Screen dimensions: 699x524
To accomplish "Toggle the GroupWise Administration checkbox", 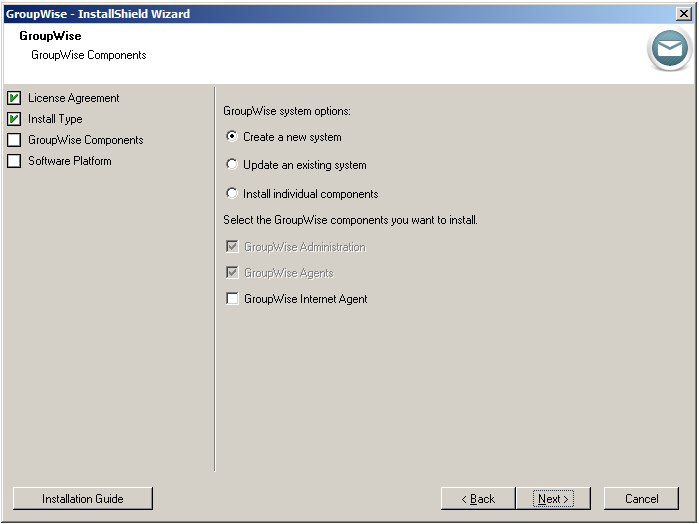I will (x=233, y=247).
